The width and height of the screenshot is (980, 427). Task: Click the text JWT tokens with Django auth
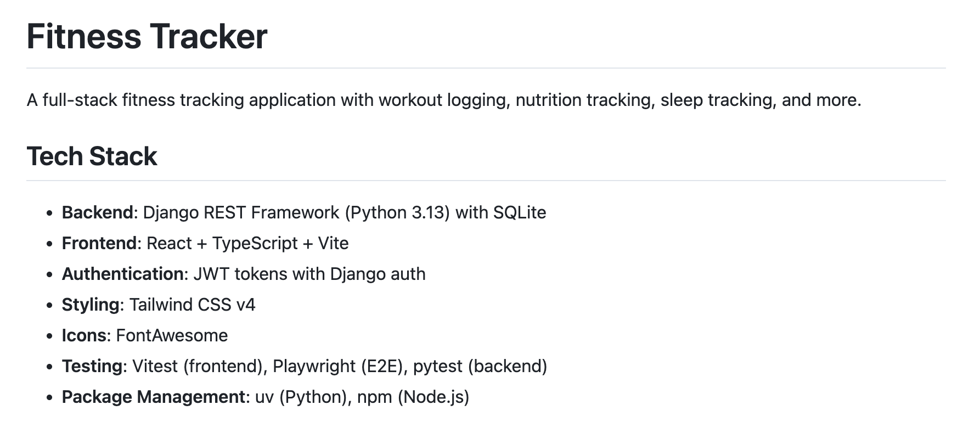309,274
